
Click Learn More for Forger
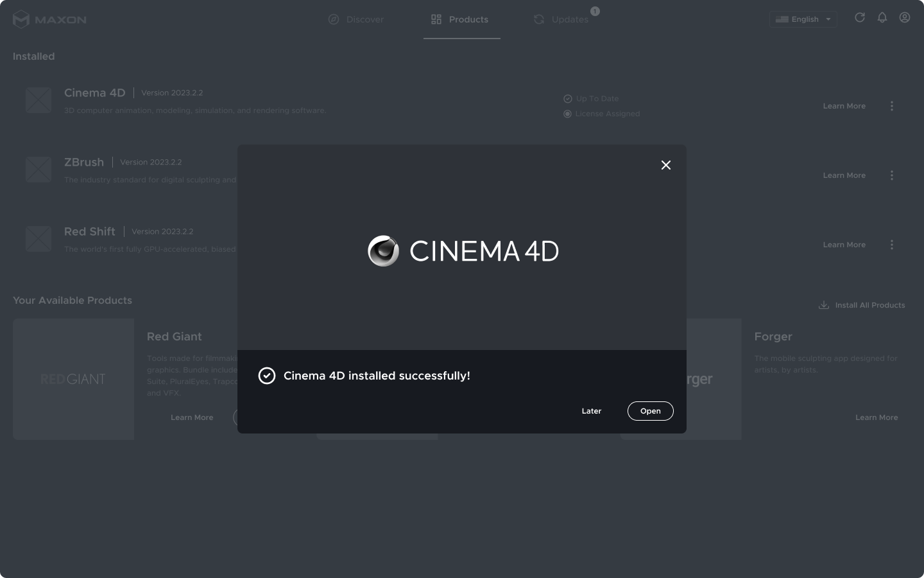[x=877, y=417]
